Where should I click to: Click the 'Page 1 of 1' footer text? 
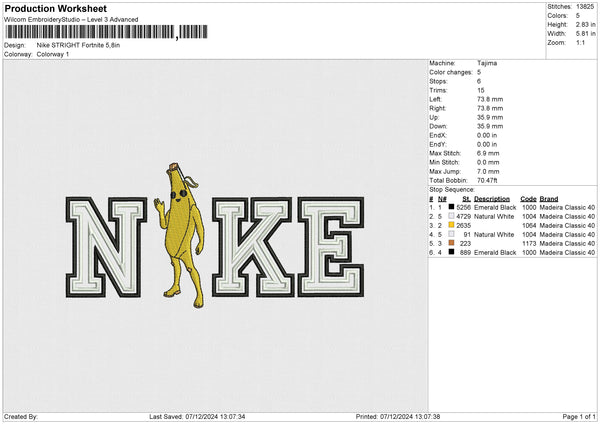tap(579, 416)
